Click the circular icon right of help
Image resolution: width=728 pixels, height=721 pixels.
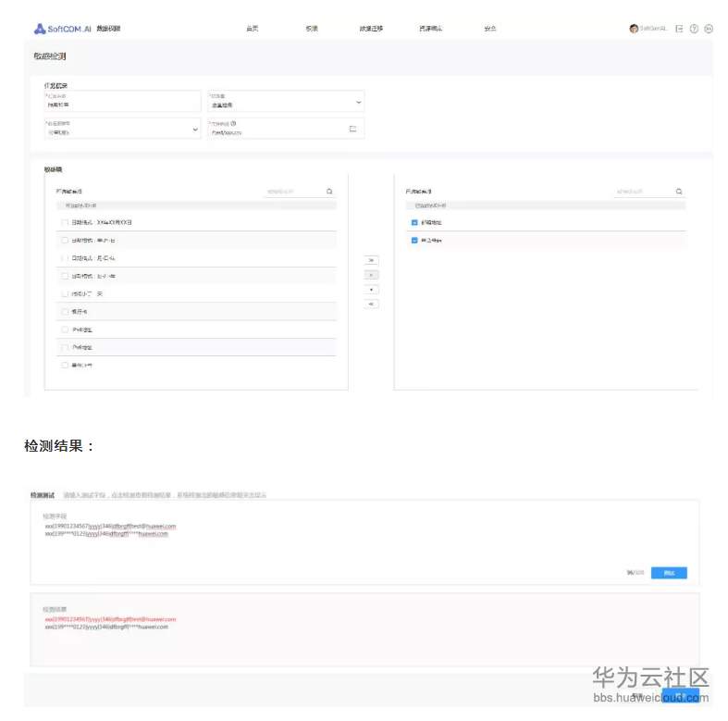709,29
